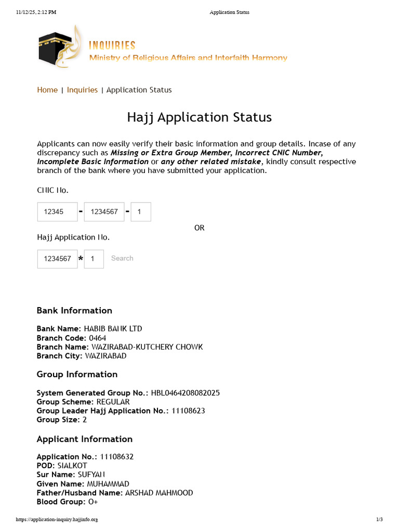Viewport: 399px width, 532px height.
Task: Click the Applicant Information heading
Action: point(85,439)
